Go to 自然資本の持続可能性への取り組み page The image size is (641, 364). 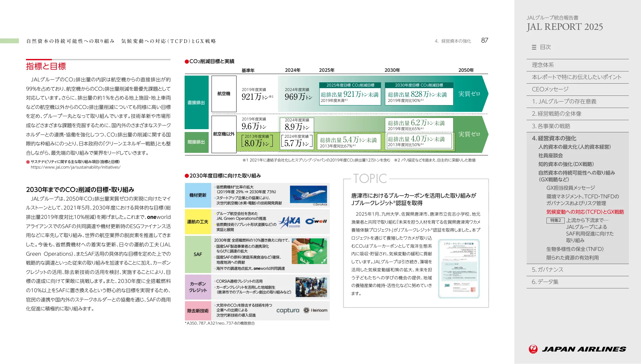click(577, 176)
